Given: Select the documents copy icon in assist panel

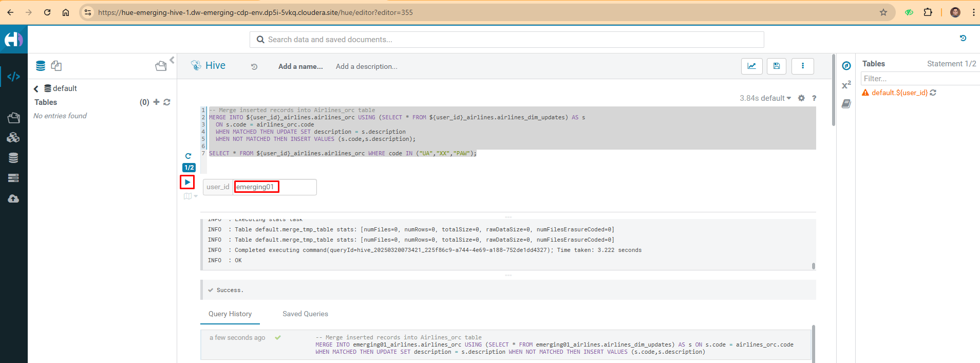Looking at the screenshot, I should tap(56, 66).
